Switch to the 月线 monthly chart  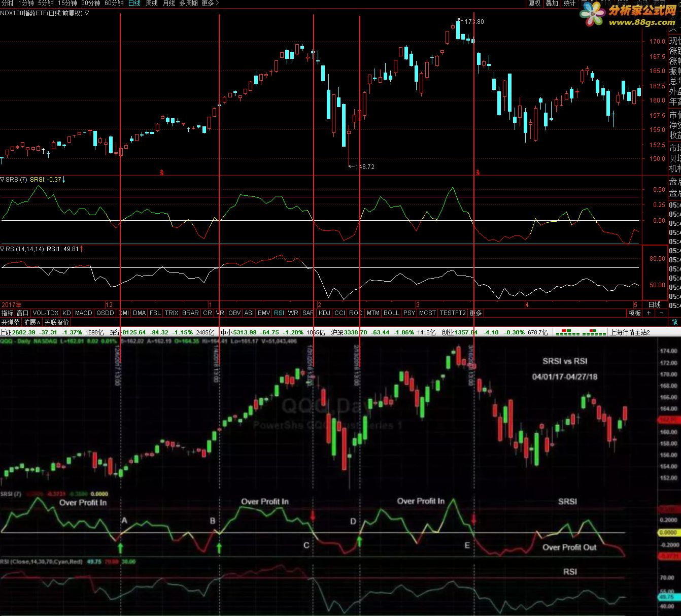169,3
